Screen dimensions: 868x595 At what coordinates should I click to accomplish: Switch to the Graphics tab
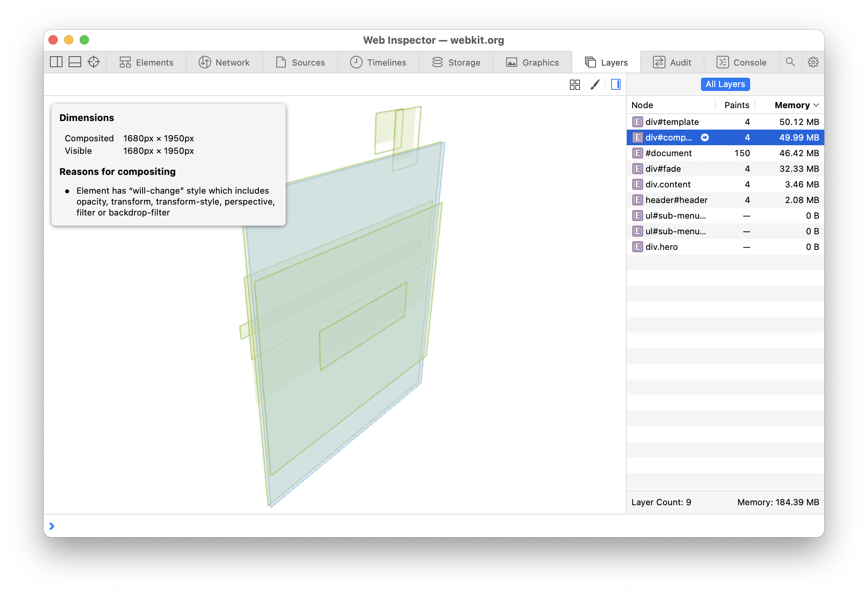(532, 62)
